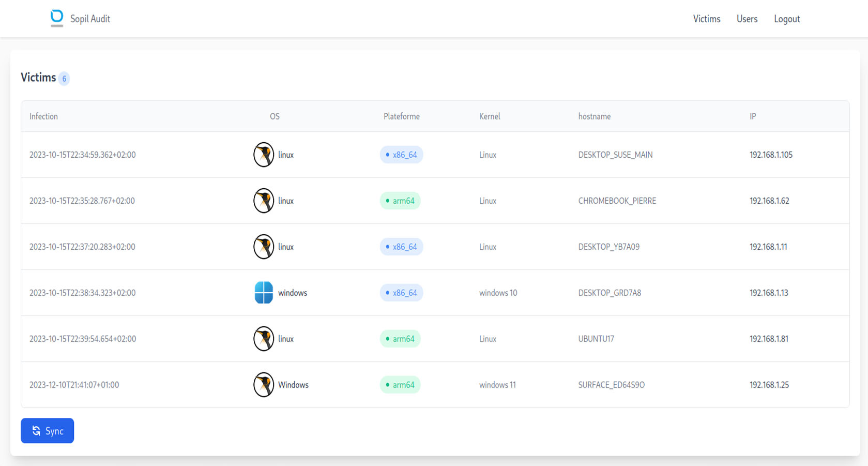Click the arm64 badge for CHROMEBOOK_PIERRE

click(x=400, y=201)
